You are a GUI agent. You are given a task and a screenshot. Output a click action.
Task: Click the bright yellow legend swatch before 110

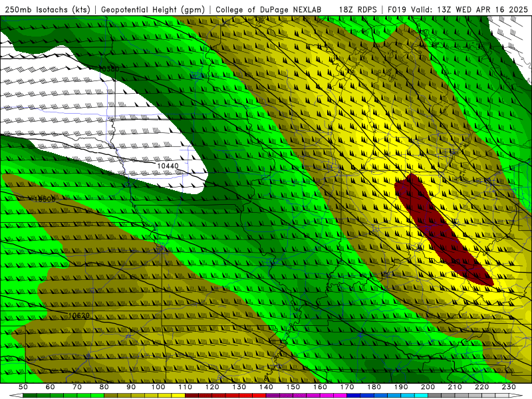coord(178,396)
